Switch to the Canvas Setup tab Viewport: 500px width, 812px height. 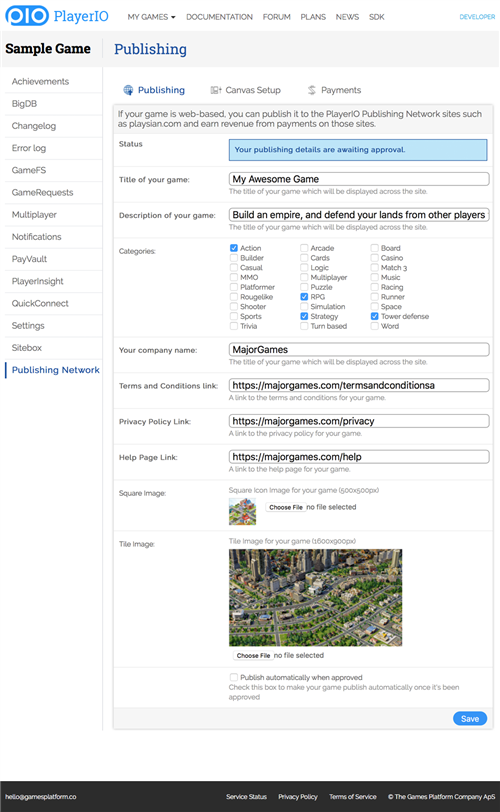(245, 90)
